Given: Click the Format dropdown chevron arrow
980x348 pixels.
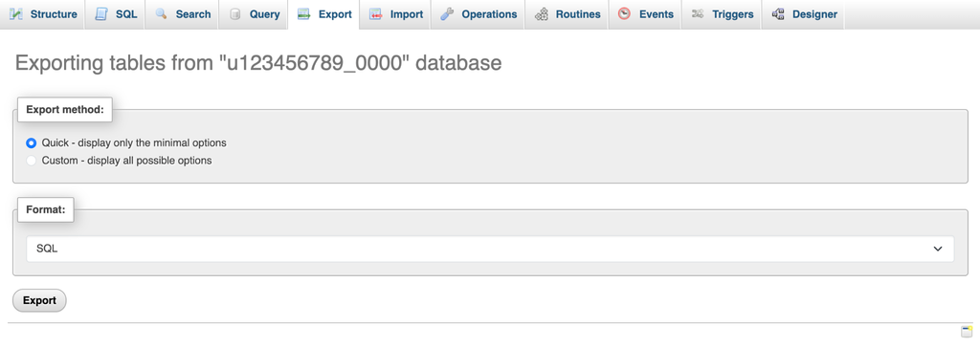Looking at the screenshot, I should [x=938, y=249].
